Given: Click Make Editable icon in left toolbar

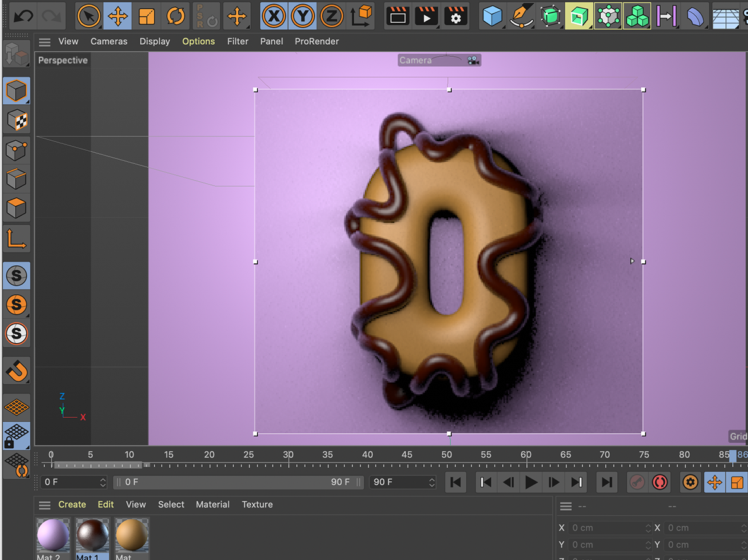Looking at the screenshot, I should click(x=16, y=54).
